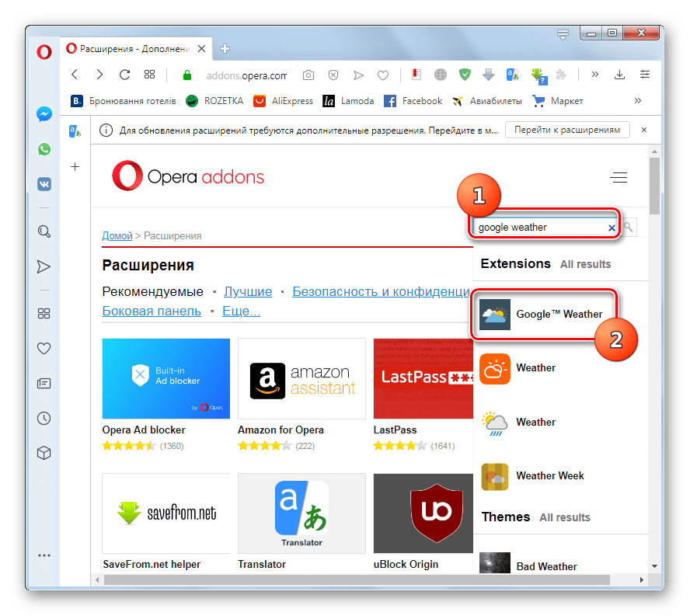Open a new tab with the plus button
The width and height of the screenshot is (690, 616).
pos(225,48)
